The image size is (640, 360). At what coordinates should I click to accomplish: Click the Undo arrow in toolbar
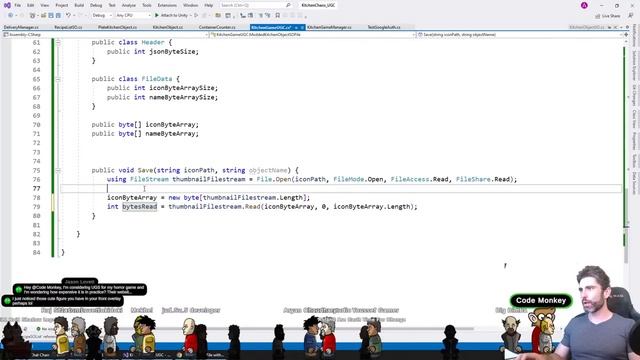coord(68,16)
